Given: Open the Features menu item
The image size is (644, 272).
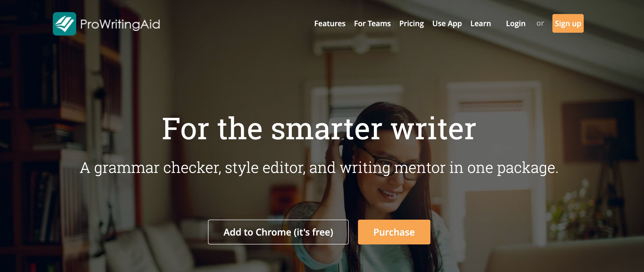Looking at the screenshot, I should coord(330,24).
